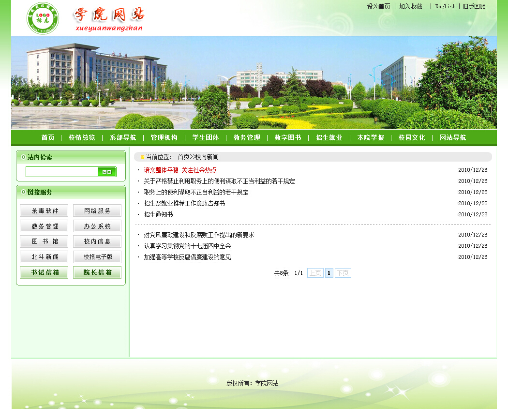Open 招生就业 navigation menu item
Viewport: 508px width, 420px height.
[329, 138]
